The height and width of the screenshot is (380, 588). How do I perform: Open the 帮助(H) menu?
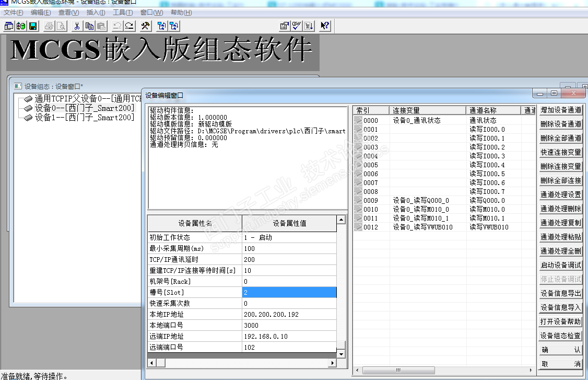pyautogui.click(x=181, y=13)
